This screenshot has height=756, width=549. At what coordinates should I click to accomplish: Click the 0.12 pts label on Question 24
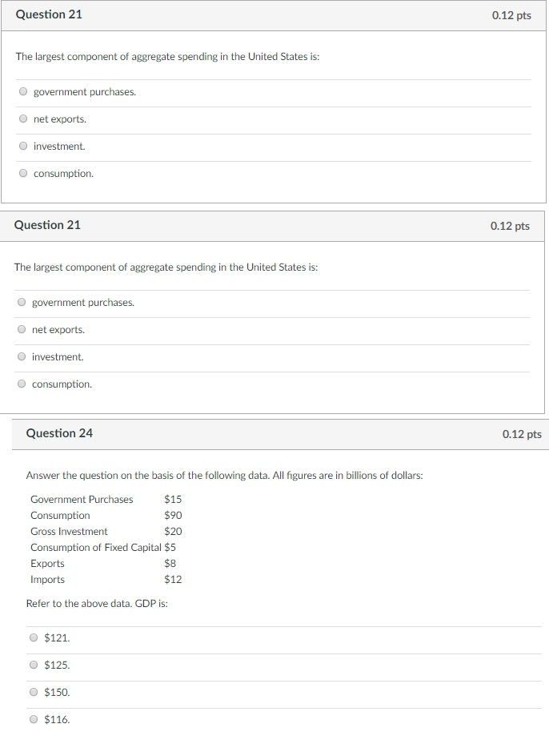[x=522, y=432]
